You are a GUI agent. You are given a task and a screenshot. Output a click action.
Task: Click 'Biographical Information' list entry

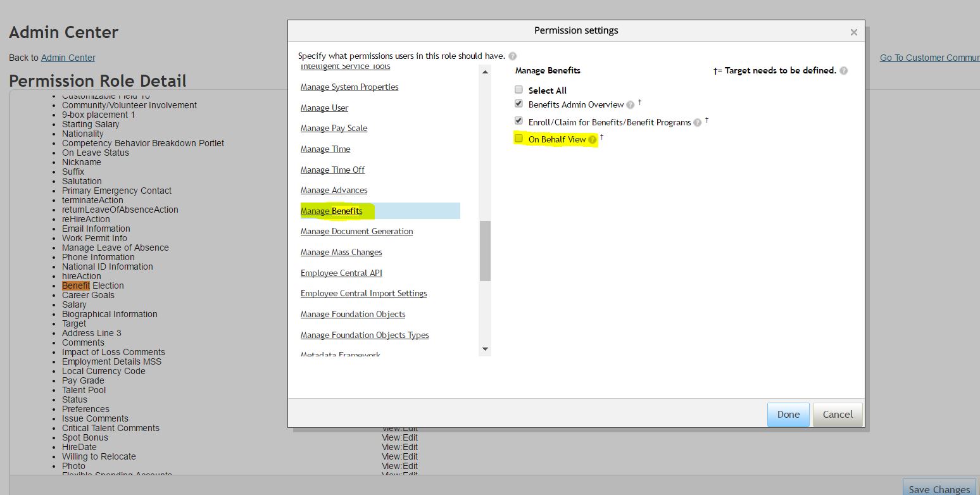110,314
